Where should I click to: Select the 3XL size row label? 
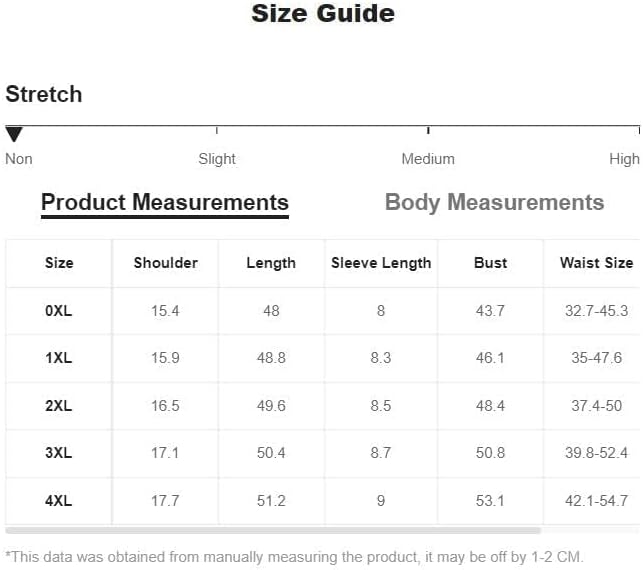[x=59, y=453]
